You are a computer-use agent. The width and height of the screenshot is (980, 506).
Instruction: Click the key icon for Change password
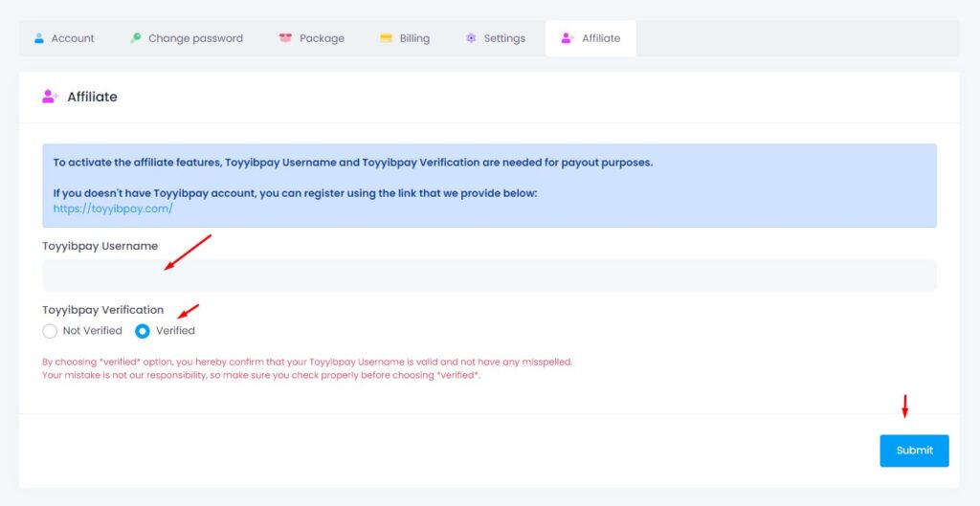pyautogui.click(x=136, y=38)
